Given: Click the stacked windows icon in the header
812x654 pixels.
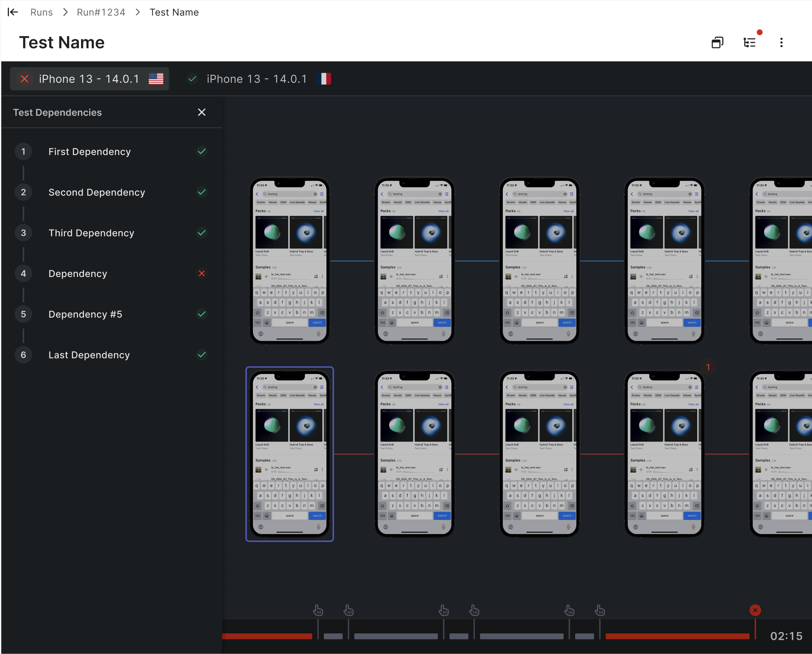Looking at the screenshot, I should [x=718, y=42].
